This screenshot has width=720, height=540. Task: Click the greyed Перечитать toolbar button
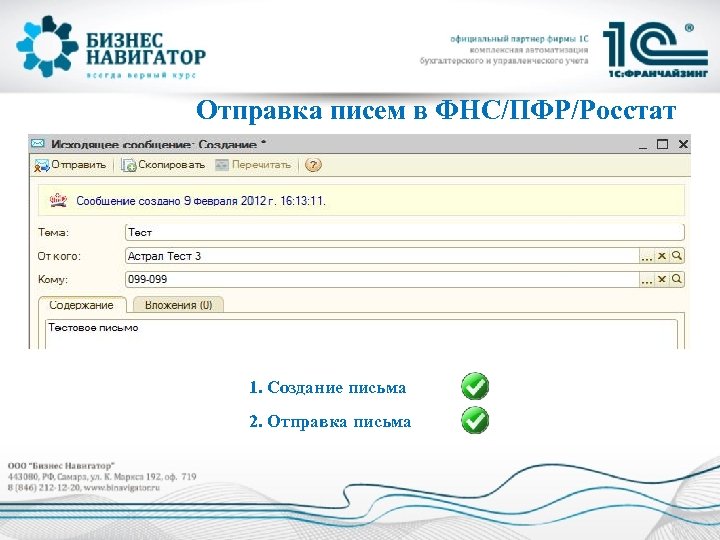click(253, 165)
